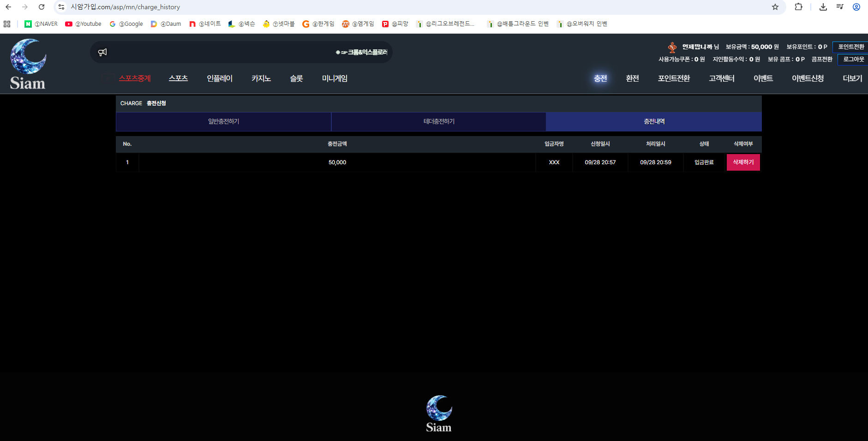Open the browser profile icon

point(856,7)
